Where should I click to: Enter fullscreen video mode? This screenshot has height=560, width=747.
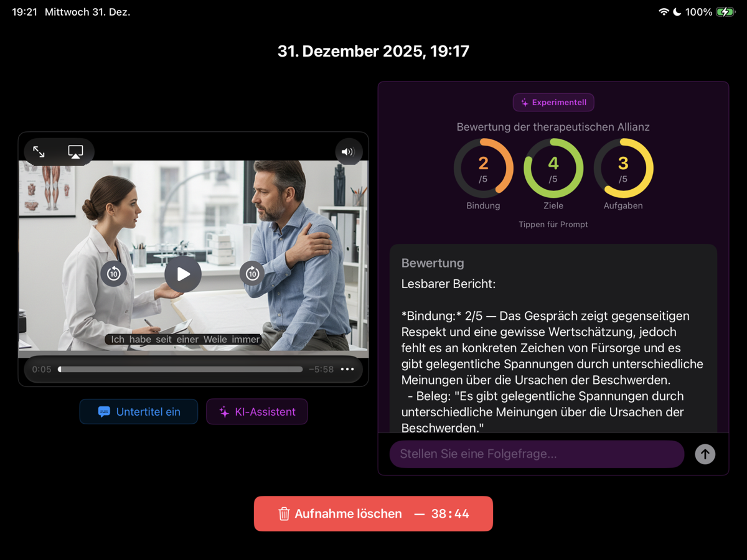coord(39,152)
